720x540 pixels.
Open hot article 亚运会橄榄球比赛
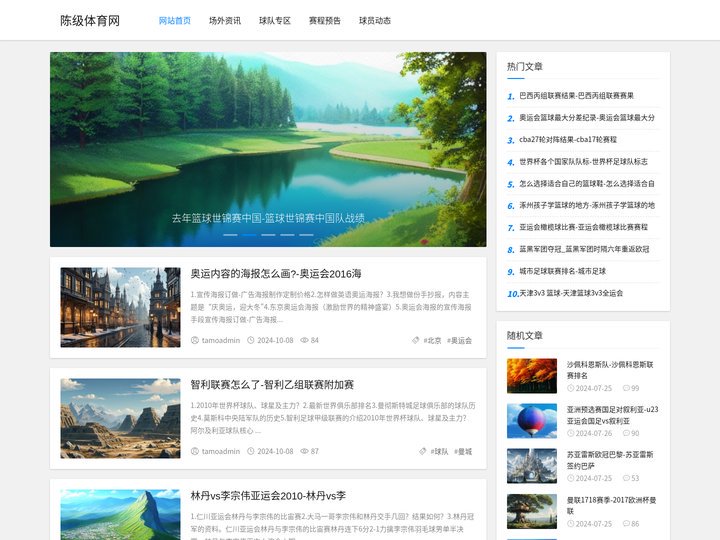point(583,227)
